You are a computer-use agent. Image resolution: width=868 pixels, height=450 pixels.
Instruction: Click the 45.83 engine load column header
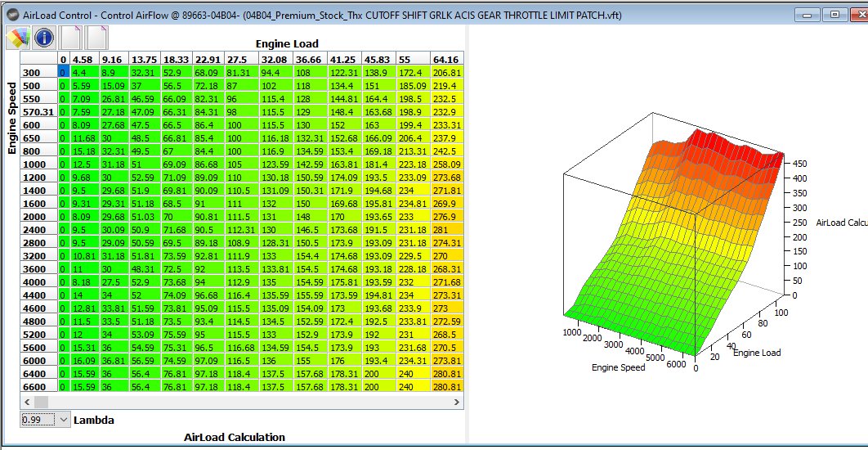tap(379, 59)
